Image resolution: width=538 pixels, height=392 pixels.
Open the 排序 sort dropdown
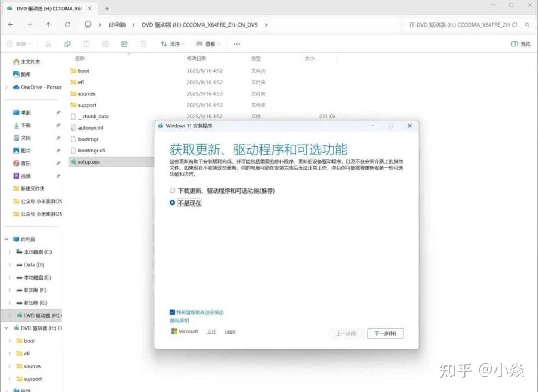point(173,44)
